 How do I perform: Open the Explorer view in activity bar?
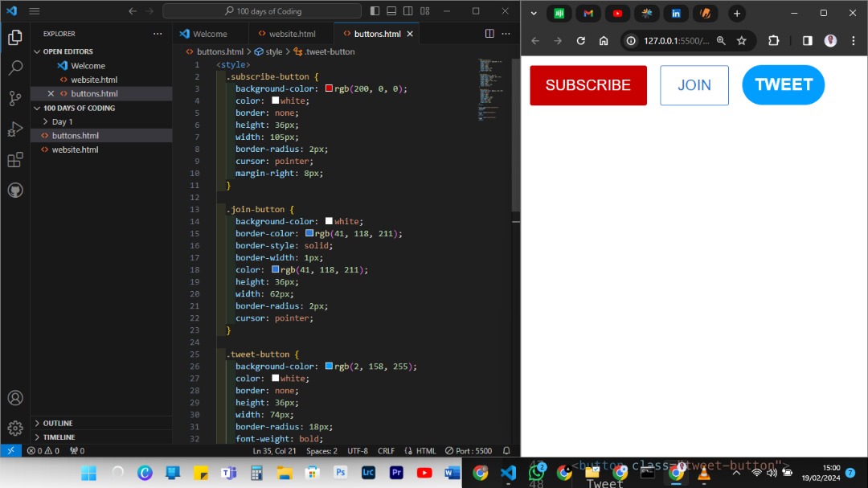pyautogui.click(x=15, y=38)
